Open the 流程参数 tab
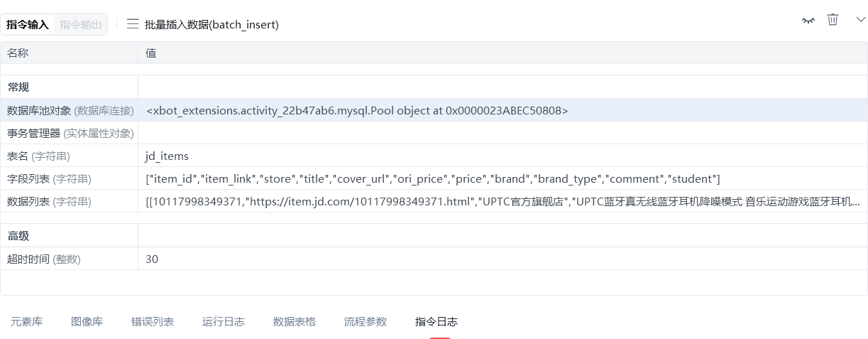Viewport: 868px width, 339px height. pos(366,321)
